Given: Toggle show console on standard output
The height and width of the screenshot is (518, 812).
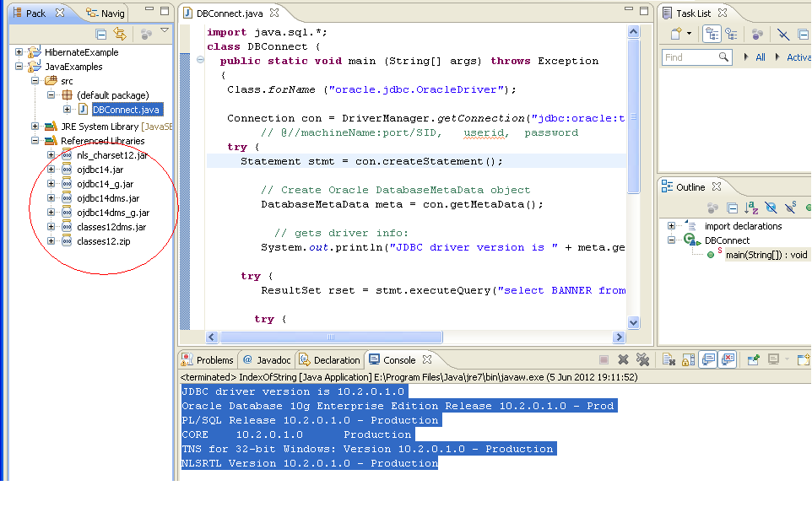Looking at the screenshot, I should pos(708,359).
